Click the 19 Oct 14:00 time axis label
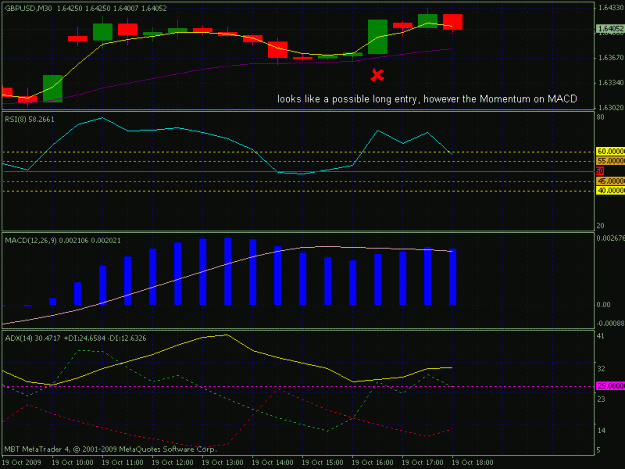The width and height of the screenshot is (625, 469). (272, 463)
